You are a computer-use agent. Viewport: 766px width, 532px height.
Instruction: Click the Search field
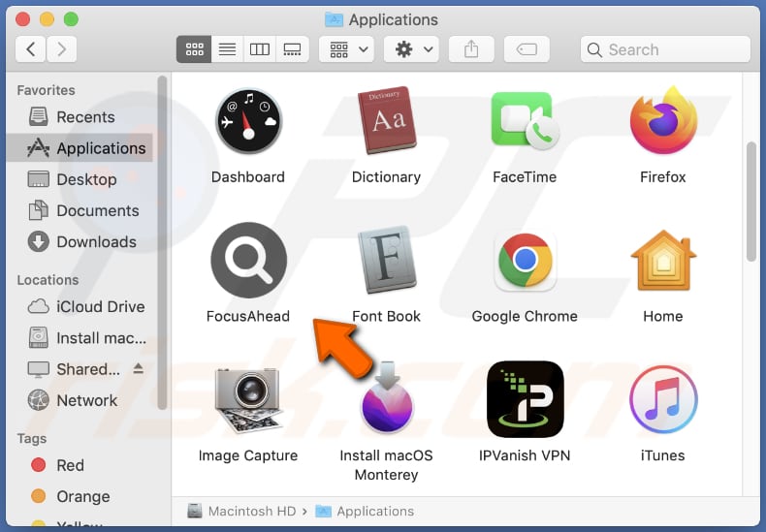pos(665,49)
